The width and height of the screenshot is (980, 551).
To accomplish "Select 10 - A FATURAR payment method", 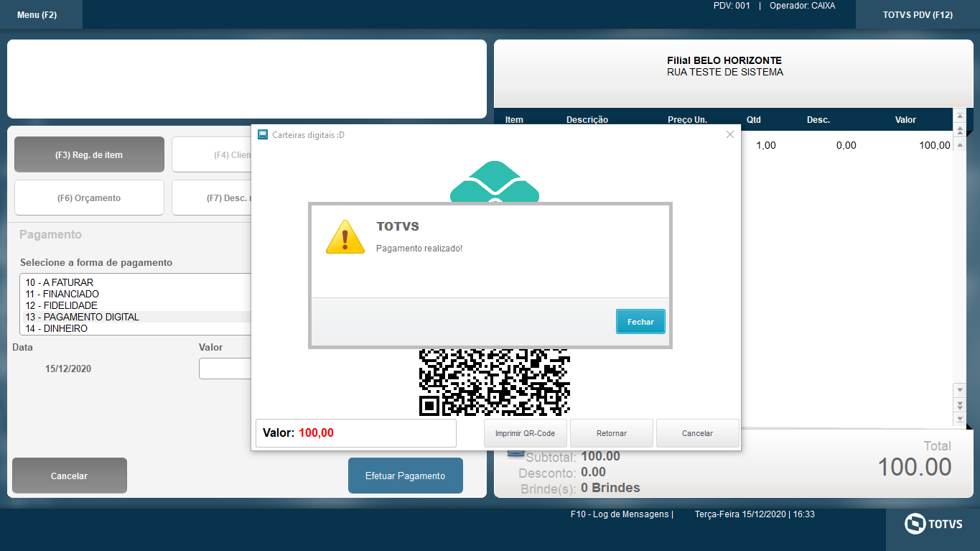I will pyautogui.click(x=136, y=282).
